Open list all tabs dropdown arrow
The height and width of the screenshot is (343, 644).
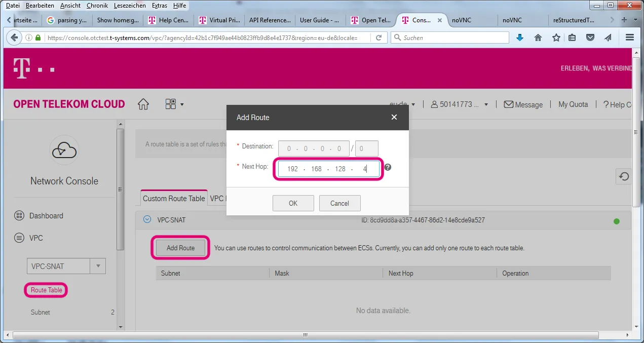click(x=635, y=20)
